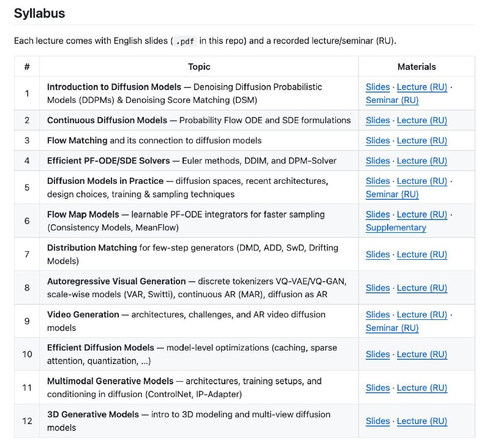Open Slides for Distribution Matching lecture

point(377,254)
